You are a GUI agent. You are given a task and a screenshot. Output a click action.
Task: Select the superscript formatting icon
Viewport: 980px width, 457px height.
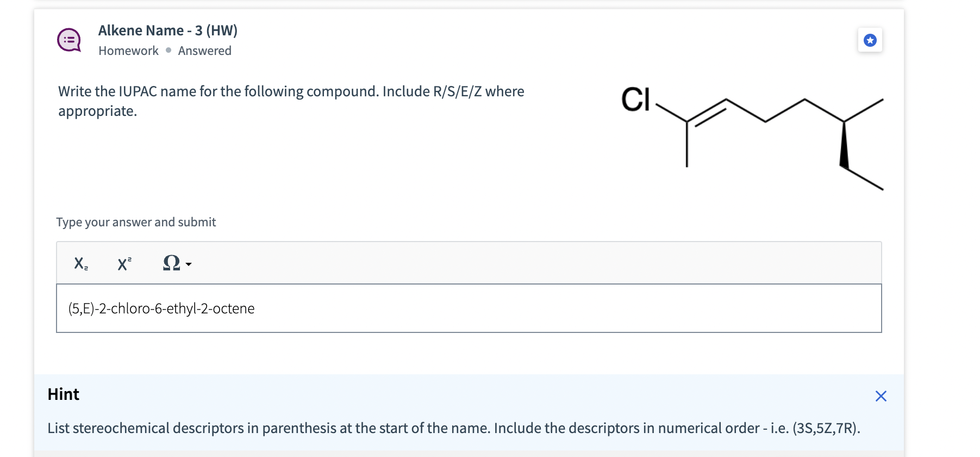(123, 264)
